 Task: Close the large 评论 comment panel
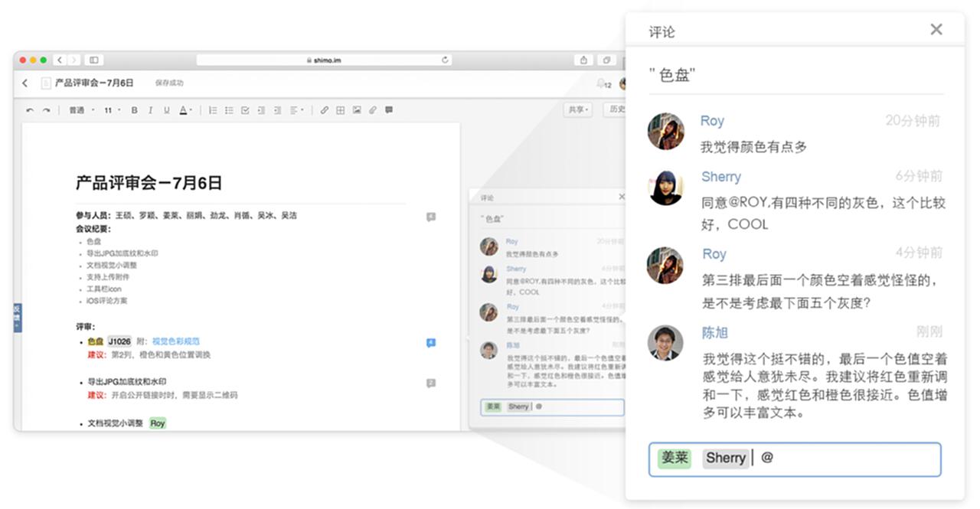point(936,29)
